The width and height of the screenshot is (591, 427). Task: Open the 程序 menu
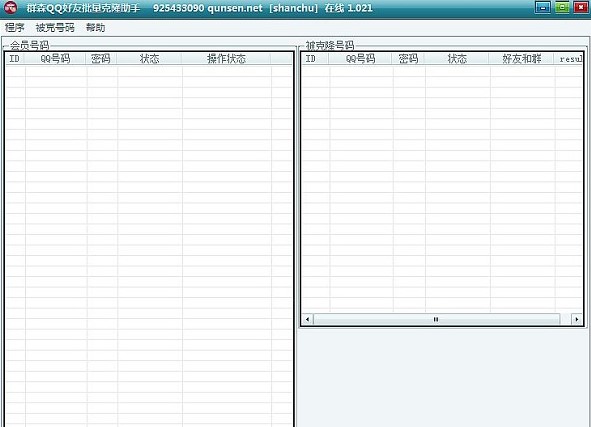(x=14, y=28)
